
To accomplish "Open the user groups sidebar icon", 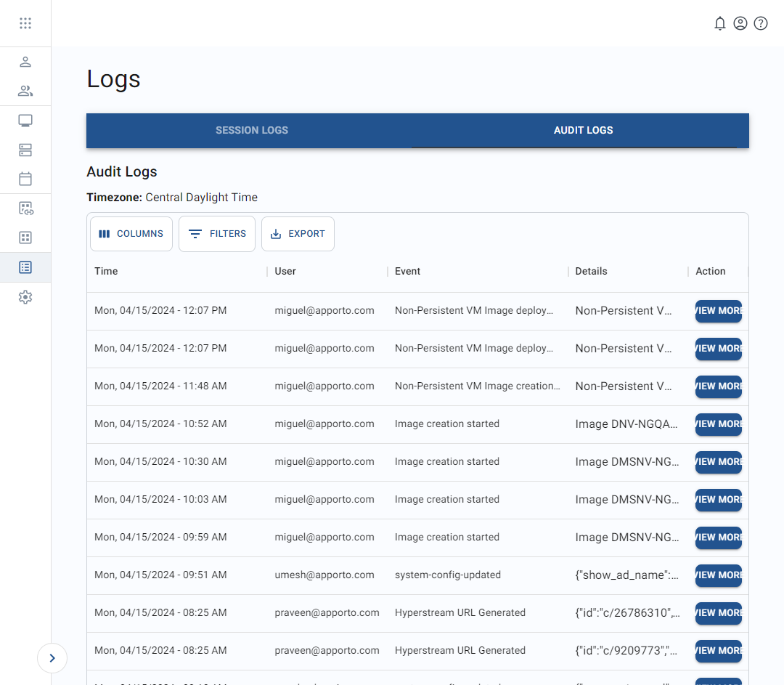I will pyautogui.click(x=25, y=91).
